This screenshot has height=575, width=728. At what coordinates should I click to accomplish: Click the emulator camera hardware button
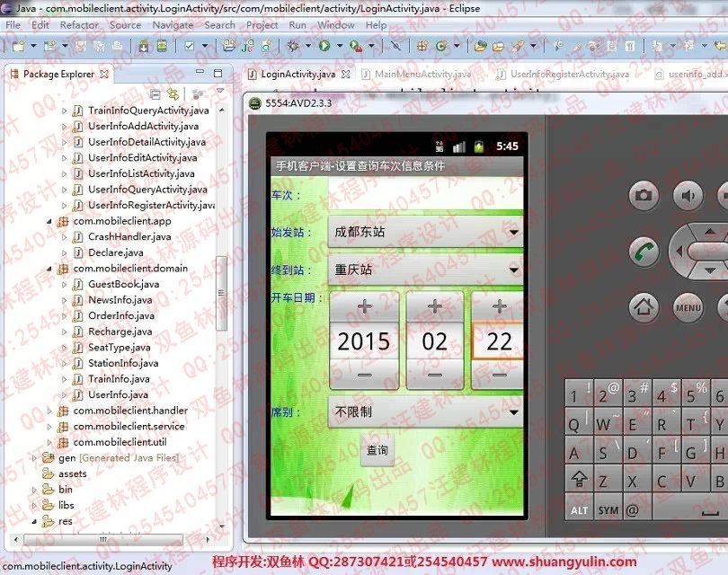[644, 195]
